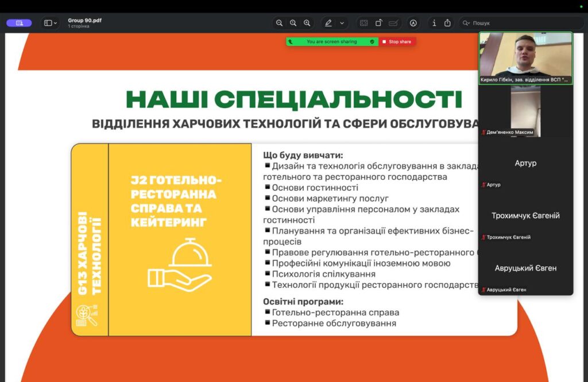The image size is (588, 382).
Task: Click the redact selection tool icon
Action: tap(363, 23)
